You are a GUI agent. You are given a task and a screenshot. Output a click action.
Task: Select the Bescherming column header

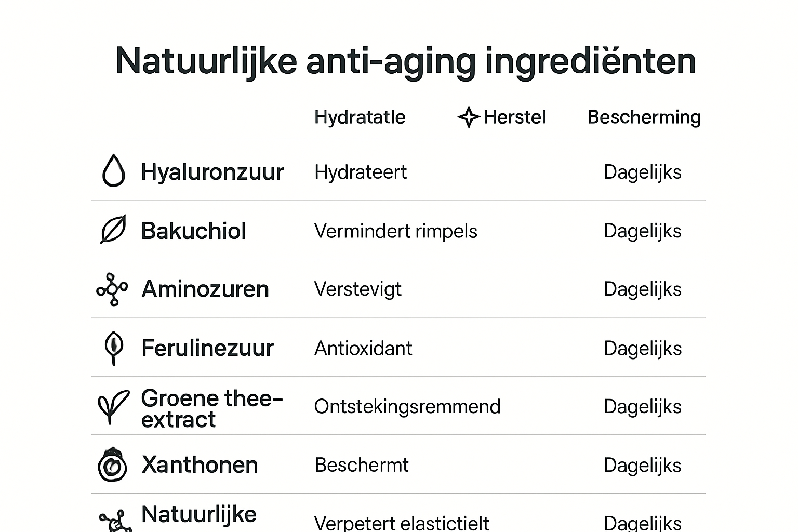click(x=644, y=117)
